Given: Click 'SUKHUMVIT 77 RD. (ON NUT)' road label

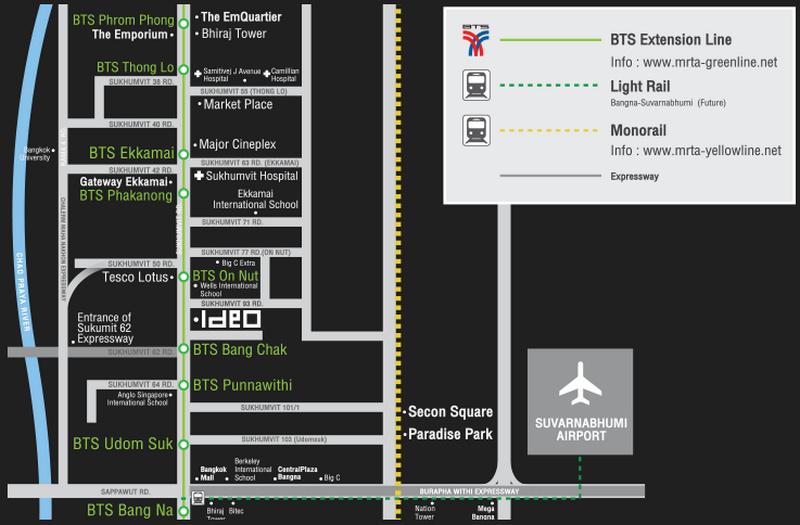Looking at the screenshot, I should (x=245, y=253).
